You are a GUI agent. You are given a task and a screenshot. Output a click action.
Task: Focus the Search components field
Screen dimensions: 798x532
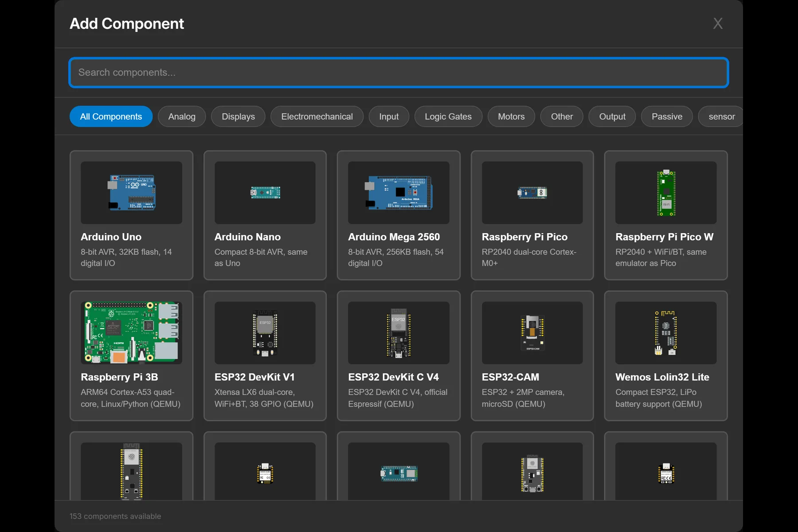coord(399,72)
